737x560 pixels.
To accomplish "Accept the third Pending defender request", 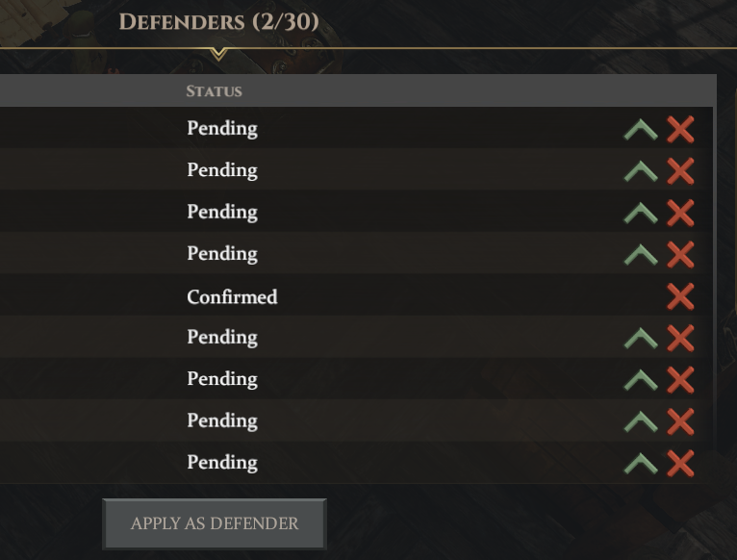I will click(640, 213).
